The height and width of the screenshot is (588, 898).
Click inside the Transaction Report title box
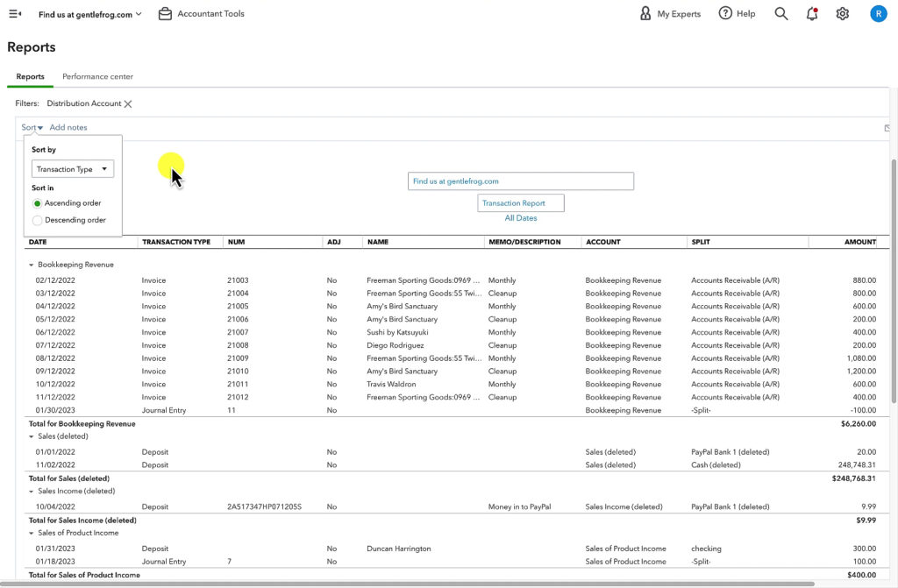point(520,202)
